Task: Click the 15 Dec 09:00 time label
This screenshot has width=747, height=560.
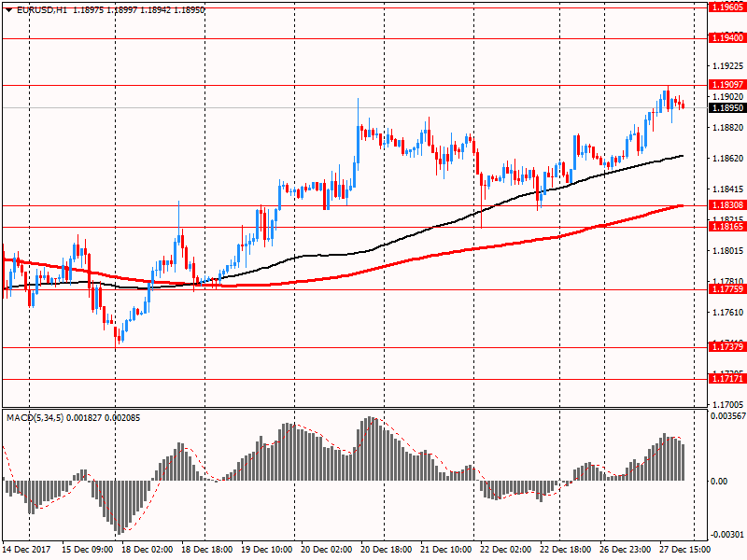Action: [88, 549]
